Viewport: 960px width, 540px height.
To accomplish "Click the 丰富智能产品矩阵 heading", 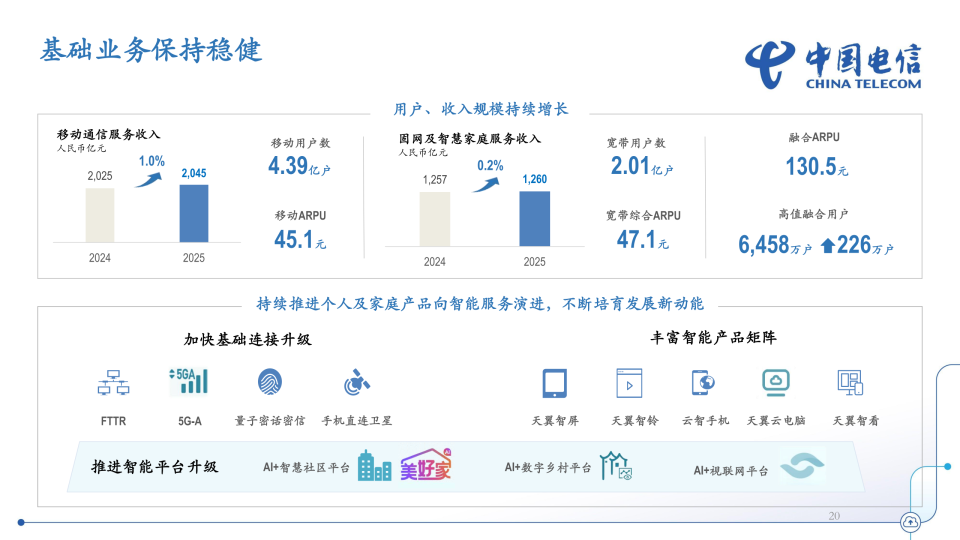I will coord(713,337).
